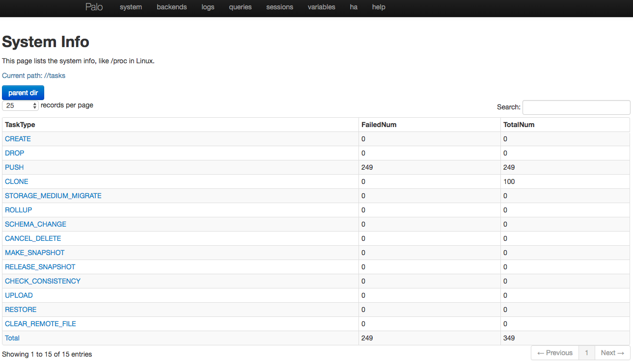
Task: Open the variables page
Action: click(322, 7)
